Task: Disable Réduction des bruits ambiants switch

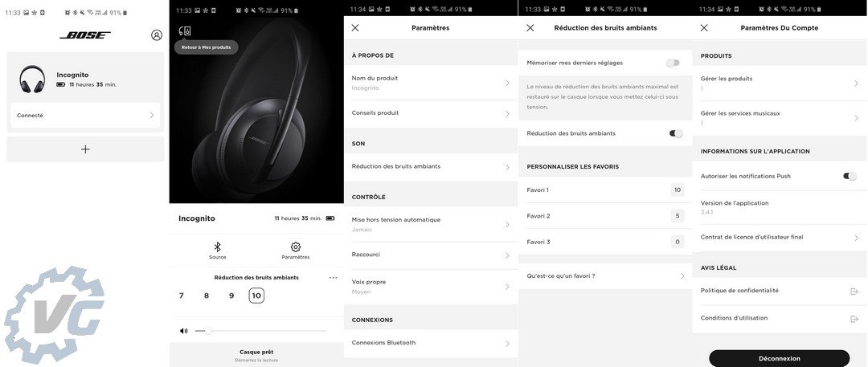Action: [676, 133]
